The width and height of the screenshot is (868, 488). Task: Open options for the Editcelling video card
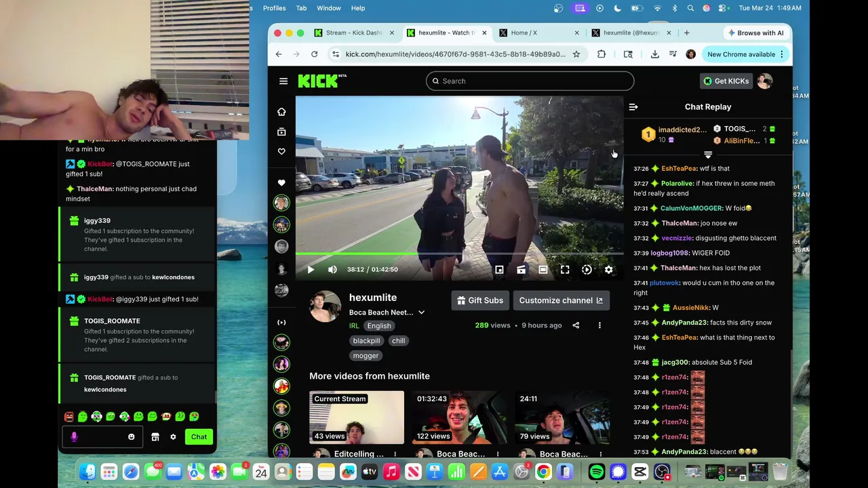[x=395, y=454]
